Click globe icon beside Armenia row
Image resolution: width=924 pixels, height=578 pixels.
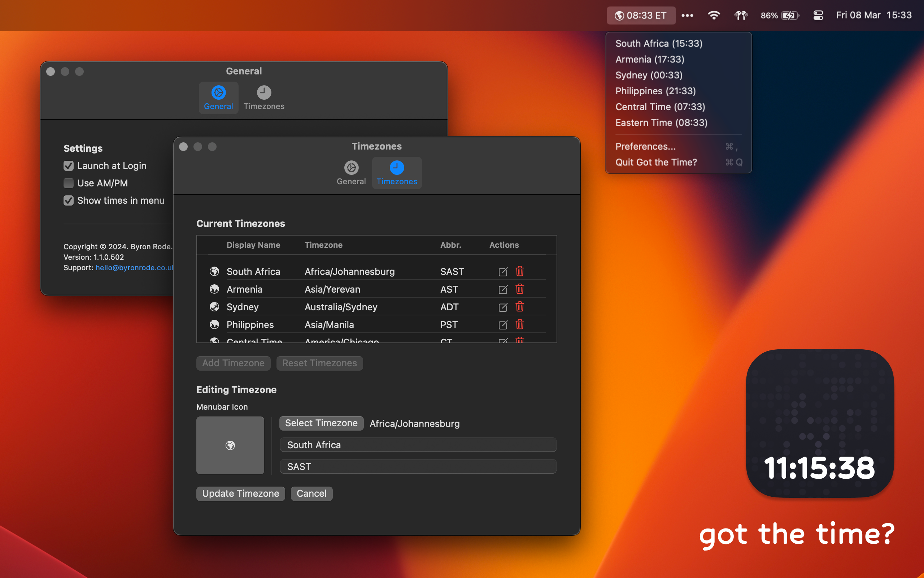point(214,289)
